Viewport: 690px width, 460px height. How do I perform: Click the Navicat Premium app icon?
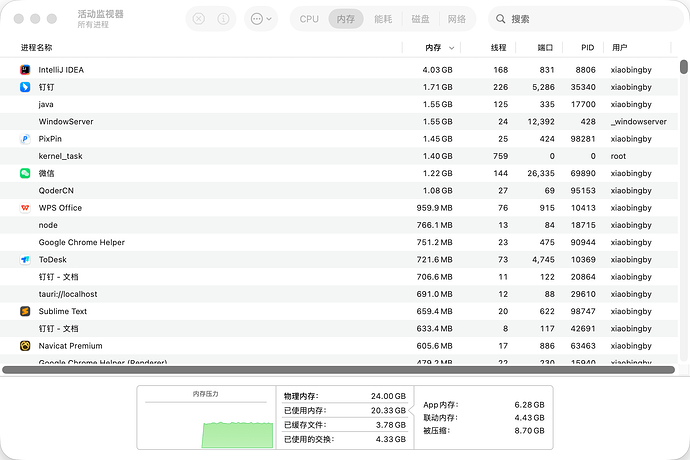pos(25,346)
